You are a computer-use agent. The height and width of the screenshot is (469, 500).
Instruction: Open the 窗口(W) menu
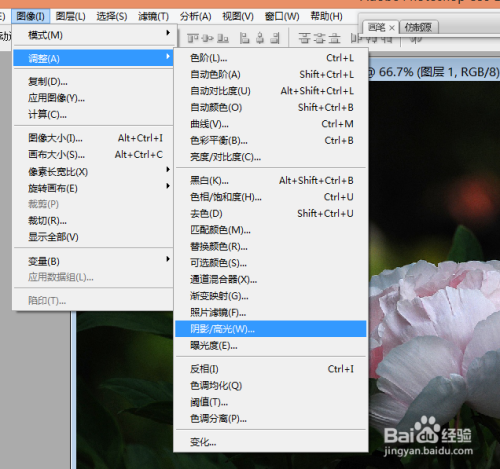[x=282, y=16]
